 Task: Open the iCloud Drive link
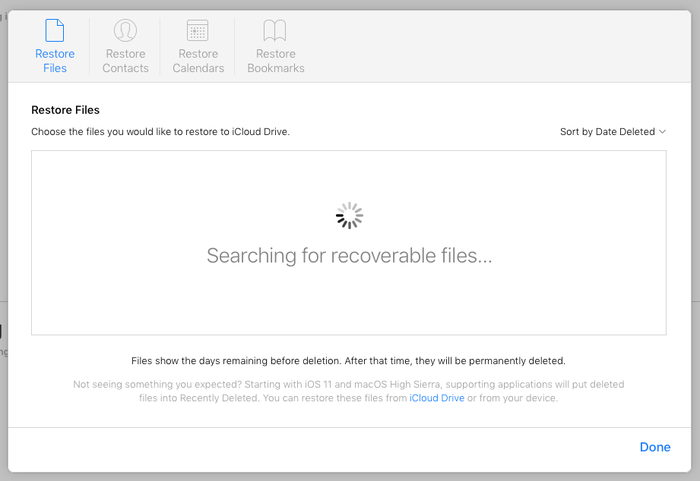click(437, 398)
